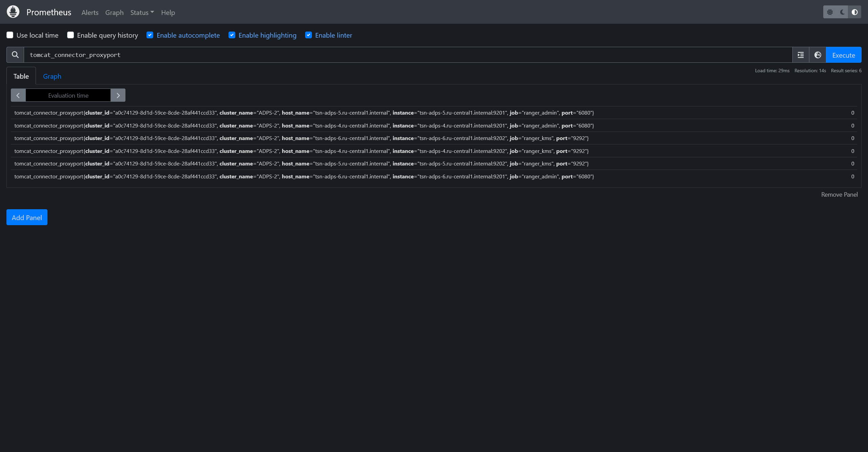Screen dimensions: 868x452
Task: Click the magnifier icon in the query bar
Action: [x=15, y=55]
